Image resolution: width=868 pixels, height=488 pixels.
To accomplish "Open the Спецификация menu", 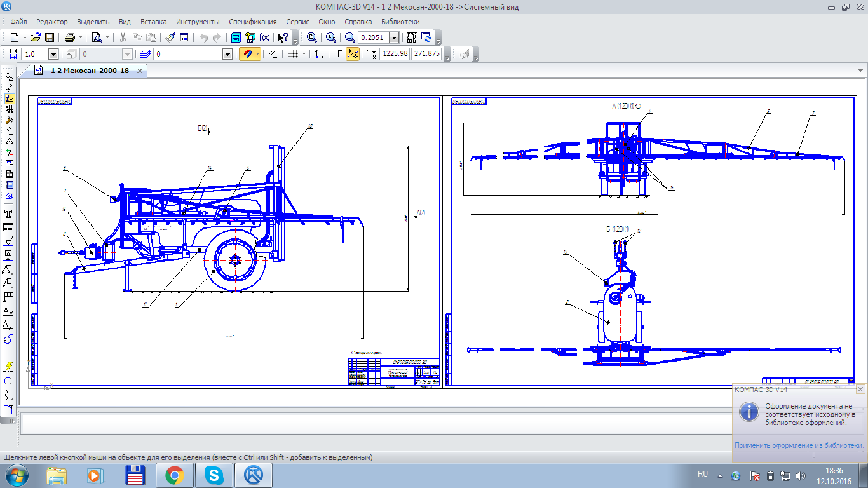I will tap(252, 22).
